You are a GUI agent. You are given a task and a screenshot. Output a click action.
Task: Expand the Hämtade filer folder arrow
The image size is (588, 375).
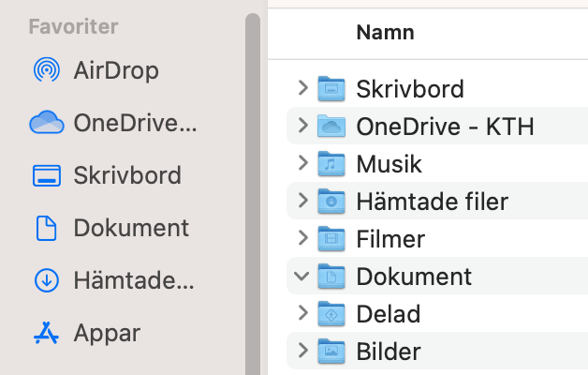click(301, 201)
